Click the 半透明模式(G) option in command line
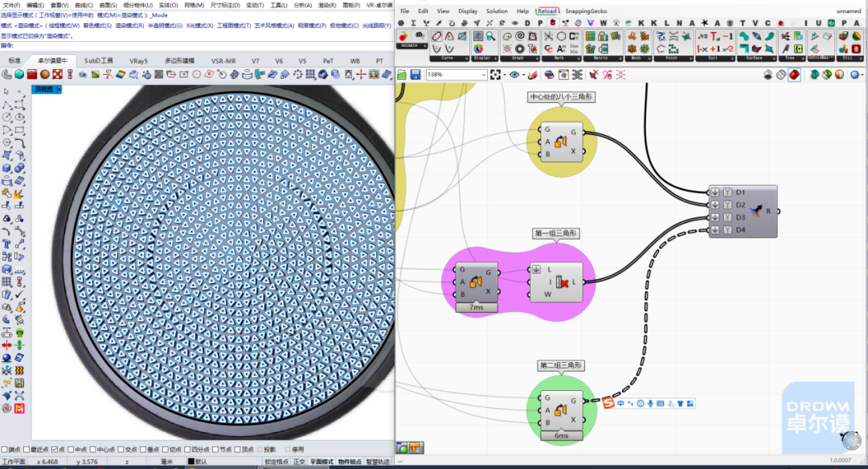The height and width of the screenshot is (469, 868). [x=165, y=26]
